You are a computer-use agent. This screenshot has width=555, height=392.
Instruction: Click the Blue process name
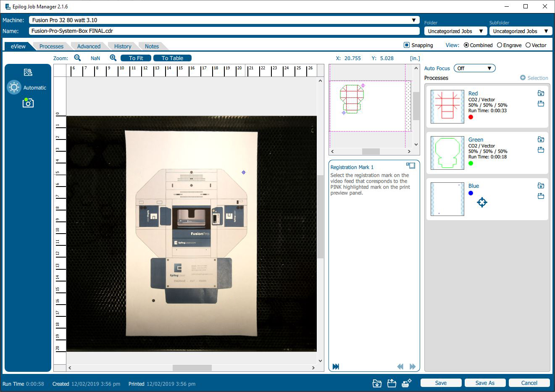coord(473,186)
